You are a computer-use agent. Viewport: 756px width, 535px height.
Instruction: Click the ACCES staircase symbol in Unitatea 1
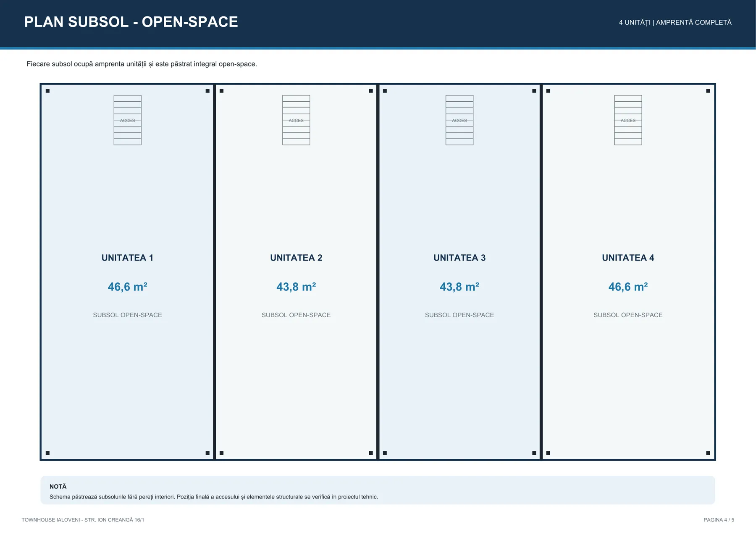coord(127,120)
